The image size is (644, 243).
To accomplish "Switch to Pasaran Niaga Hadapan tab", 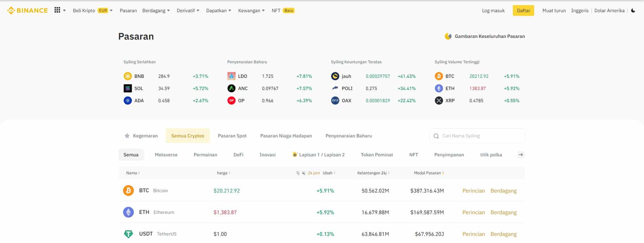I will click(286, 136).
